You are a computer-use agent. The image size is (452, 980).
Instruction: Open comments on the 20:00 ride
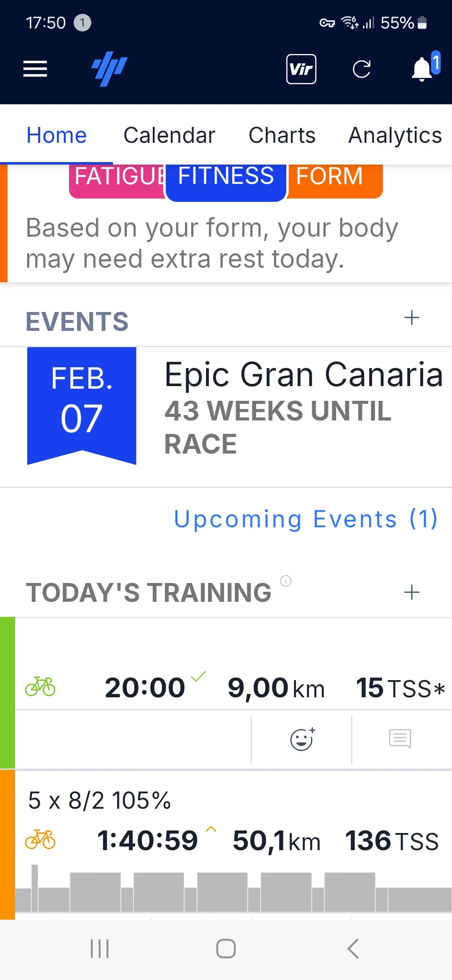click(x=400, y=738)
